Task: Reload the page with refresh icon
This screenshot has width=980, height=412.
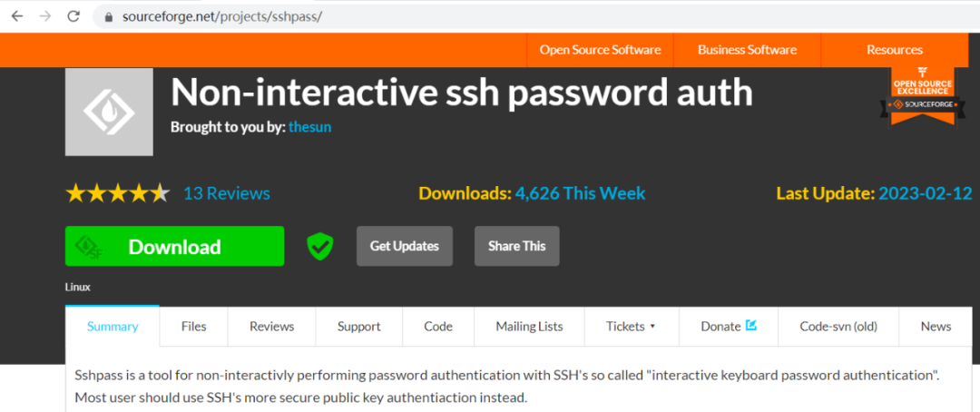Action: pos(74,16)
